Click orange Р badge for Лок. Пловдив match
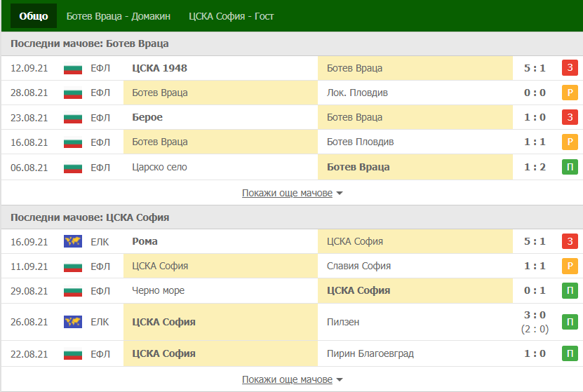 click(570, 93)
